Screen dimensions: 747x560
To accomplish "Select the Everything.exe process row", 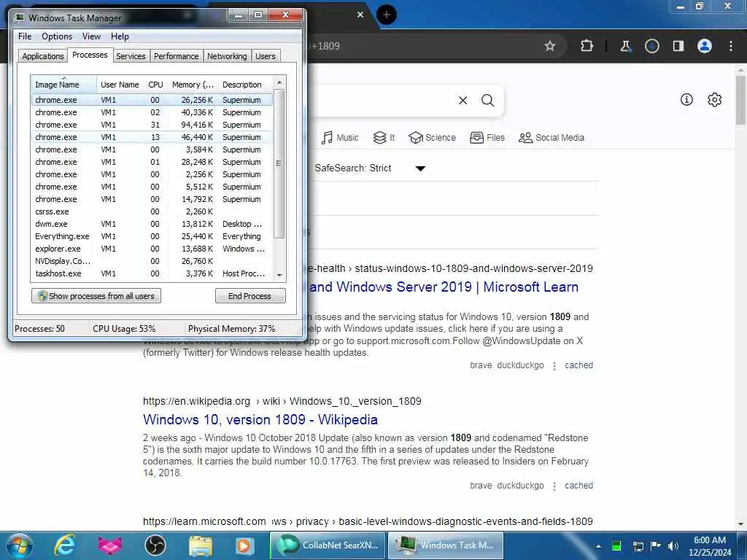I will [152, 236].
